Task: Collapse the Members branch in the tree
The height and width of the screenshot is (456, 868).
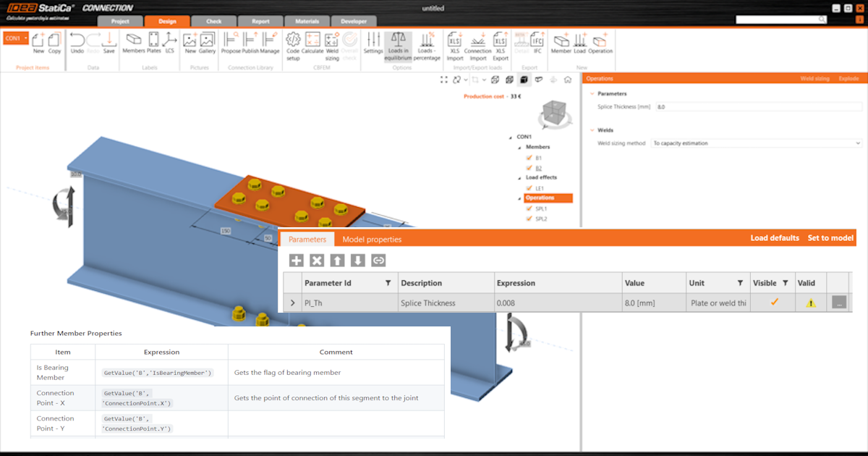Action: 519,147
